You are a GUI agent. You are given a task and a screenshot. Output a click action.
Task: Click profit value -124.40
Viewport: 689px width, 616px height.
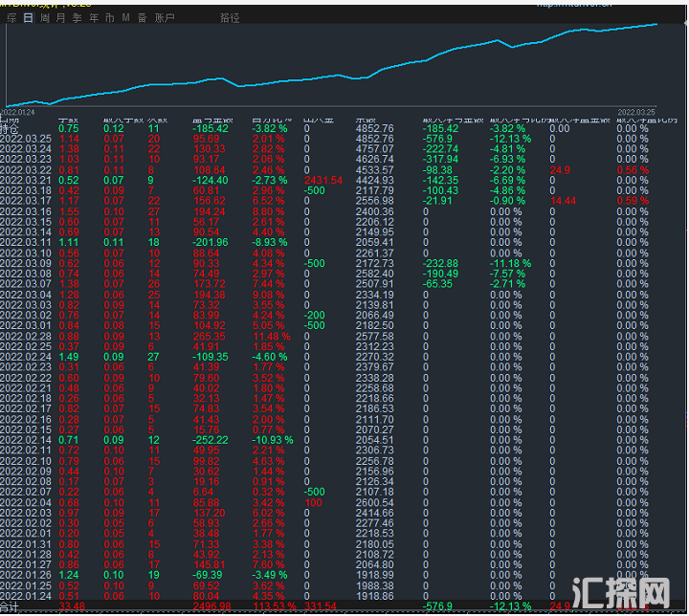point(210,181)
